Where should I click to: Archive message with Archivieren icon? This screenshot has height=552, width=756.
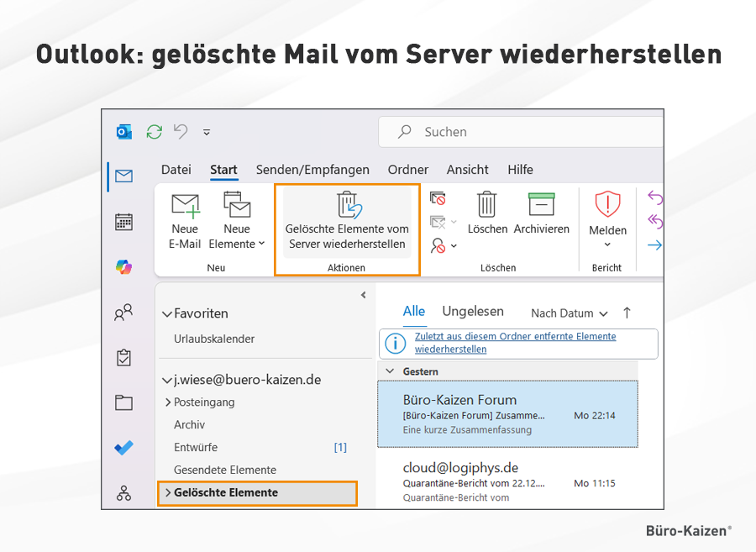pos(542,213)
